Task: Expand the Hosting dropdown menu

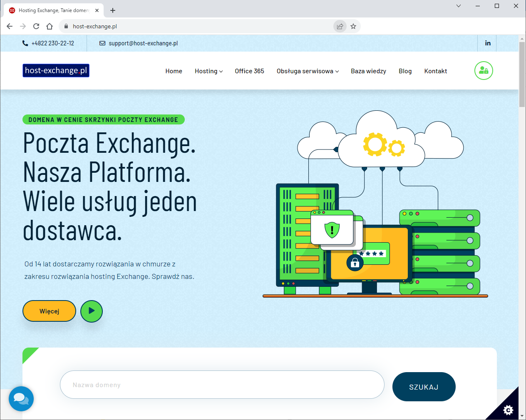Action: [x=209, y=71]
